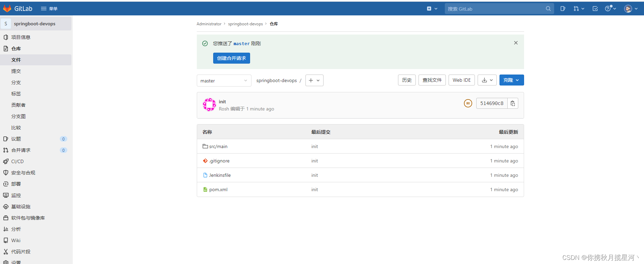
Task: Click the pom.xml file type icon
Action: click(x=205, y=189)
